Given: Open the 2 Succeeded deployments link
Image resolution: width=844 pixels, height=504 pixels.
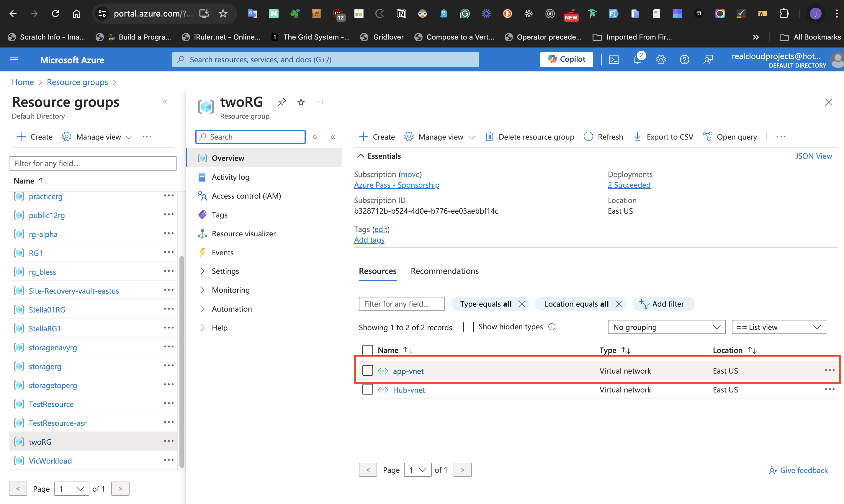Looking at the screenshot, I should click(629, 185).
